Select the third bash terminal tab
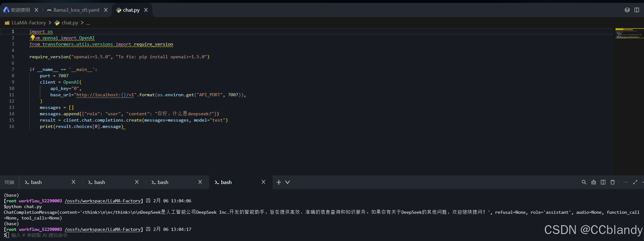 [163, 182]
